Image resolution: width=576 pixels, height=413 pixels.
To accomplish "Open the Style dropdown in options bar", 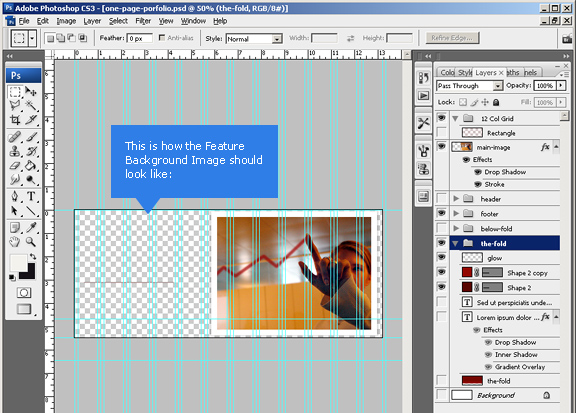I will [277, 39].
